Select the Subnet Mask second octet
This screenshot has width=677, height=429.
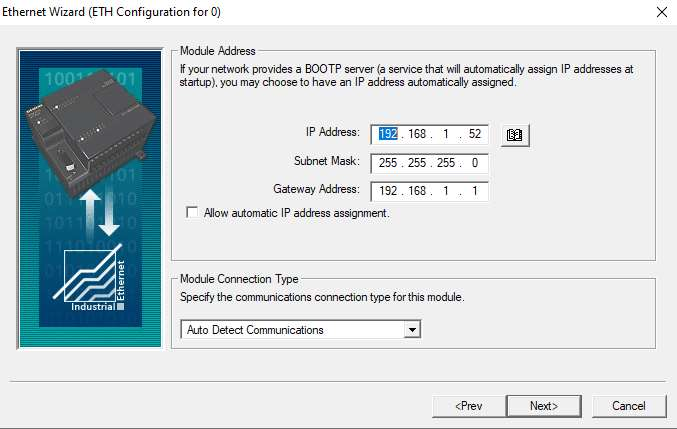pyautogui.click(x=418, y=163)
